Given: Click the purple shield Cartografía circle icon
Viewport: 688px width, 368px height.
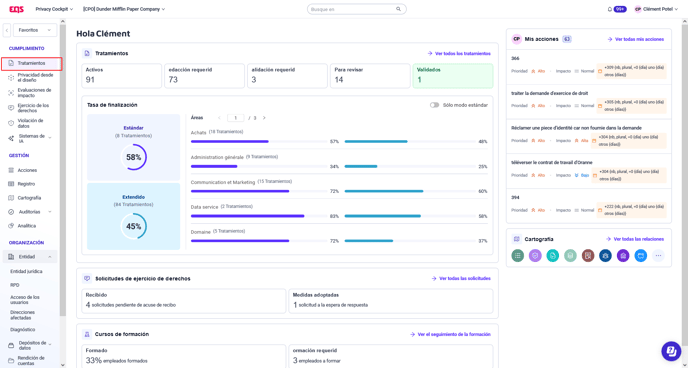Looking at the screenshot, I should coord(535,256).
